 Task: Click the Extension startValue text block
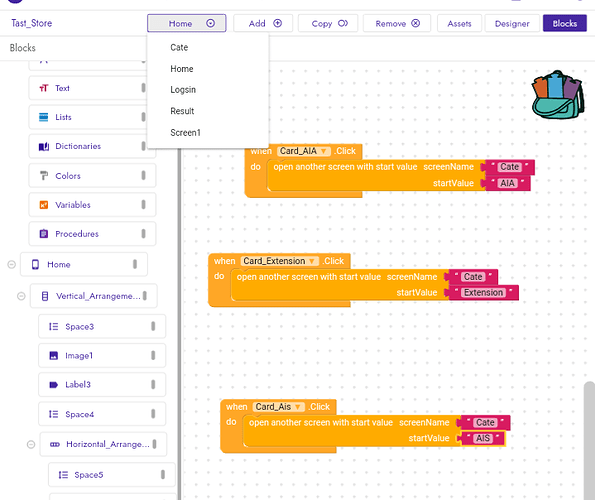pos(483,292)
